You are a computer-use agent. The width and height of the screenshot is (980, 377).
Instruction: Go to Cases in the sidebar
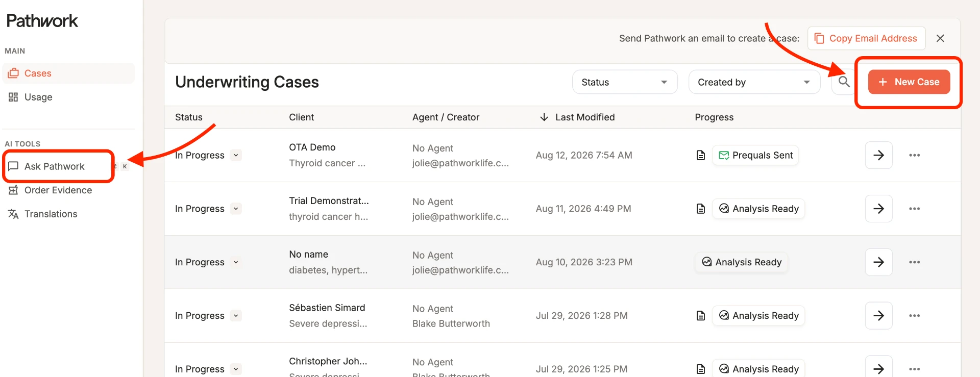tap(68, 73)
